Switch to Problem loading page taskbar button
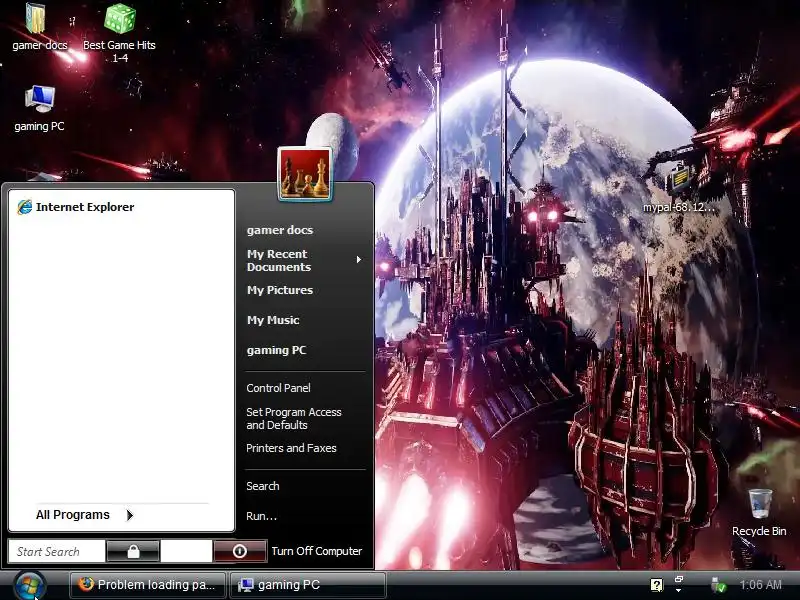 [148, 585]
